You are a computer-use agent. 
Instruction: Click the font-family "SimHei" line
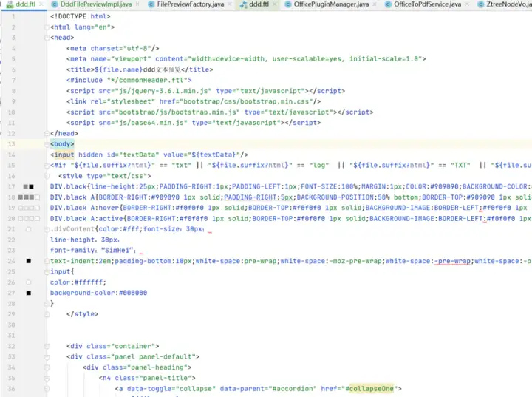pos(93,251)
